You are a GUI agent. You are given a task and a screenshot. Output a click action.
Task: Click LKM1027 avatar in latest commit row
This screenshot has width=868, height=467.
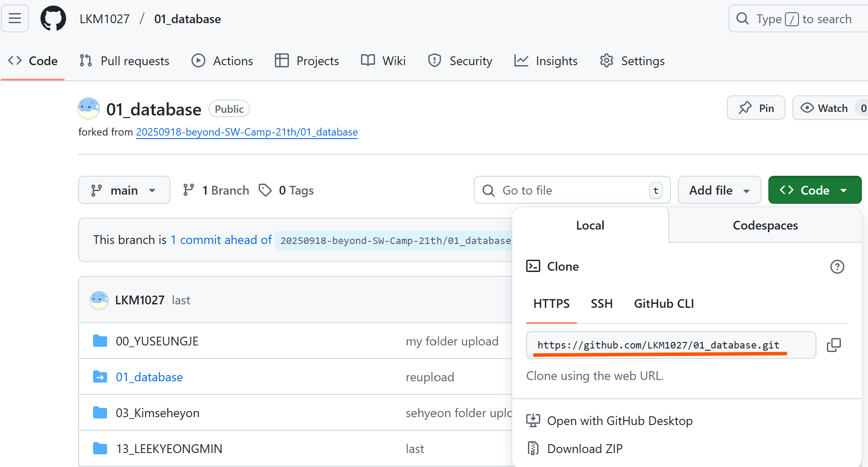(99, 300)
